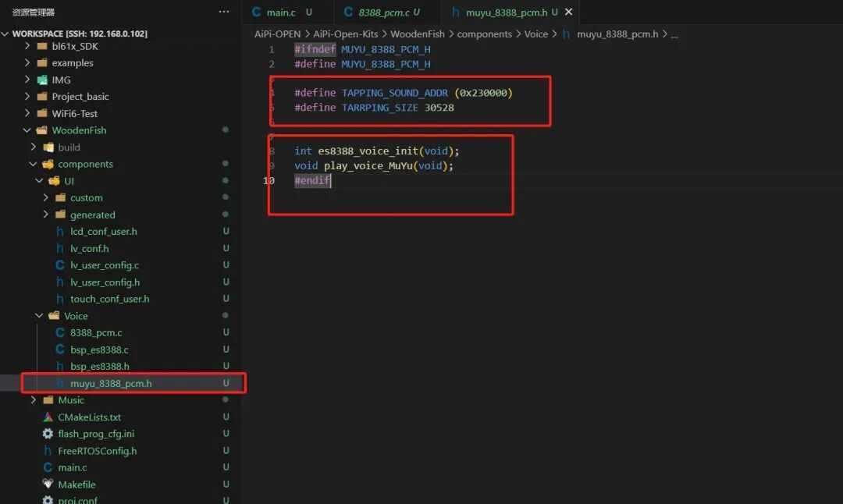
Task: Switch to the 8388_pcm.c tab
Action: click(x=384, y=12)
